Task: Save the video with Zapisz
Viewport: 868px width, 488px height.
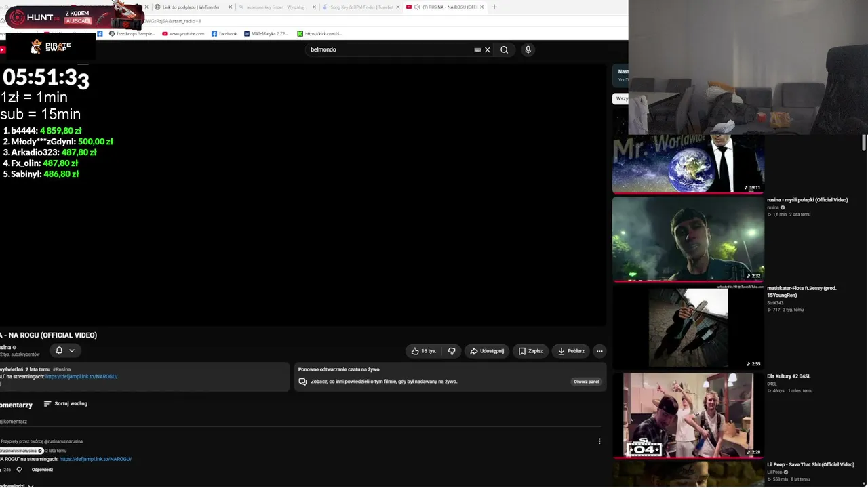Action: click(531, 351)
